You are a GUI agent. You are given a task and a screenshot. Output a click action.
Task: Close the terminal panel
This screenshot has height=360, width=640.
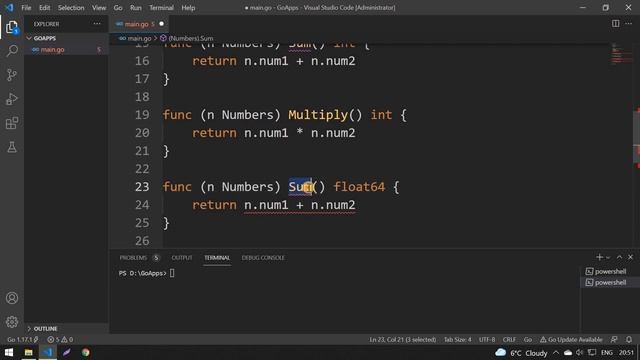coord(631,257)
